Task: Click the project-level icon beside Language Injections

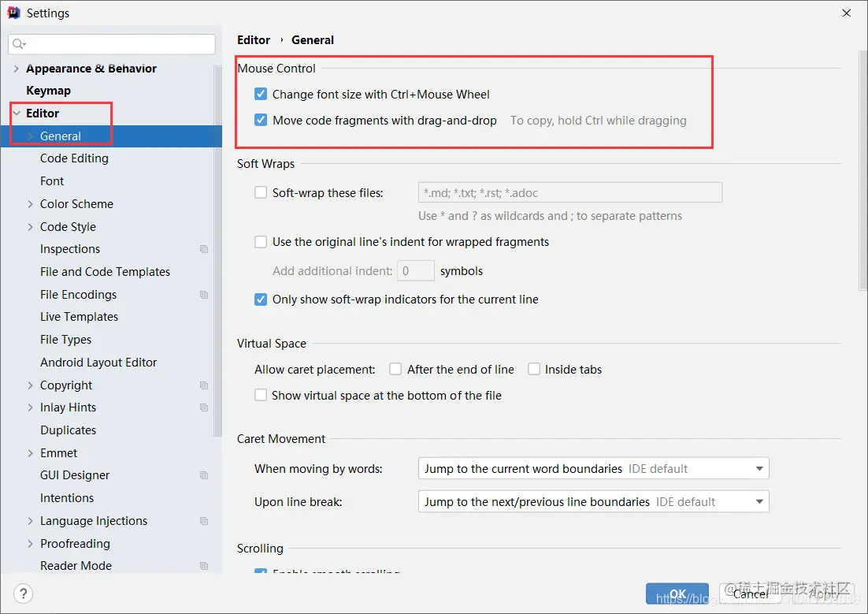Action: point(204,521)
